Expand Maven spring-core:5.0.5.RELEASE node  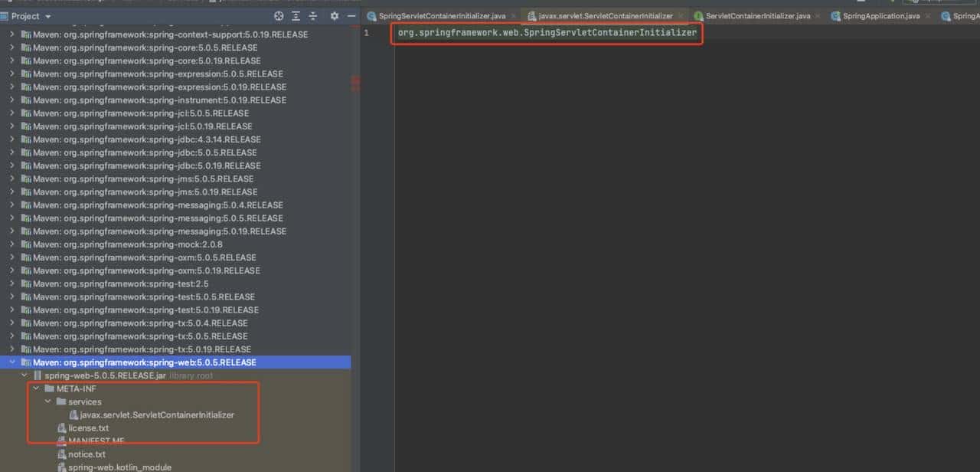pos(11,48)
